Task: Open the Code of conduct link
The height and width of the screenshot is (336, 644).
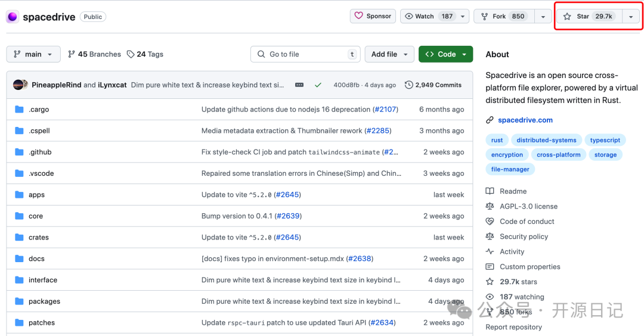Action: [x=527, y=222]
